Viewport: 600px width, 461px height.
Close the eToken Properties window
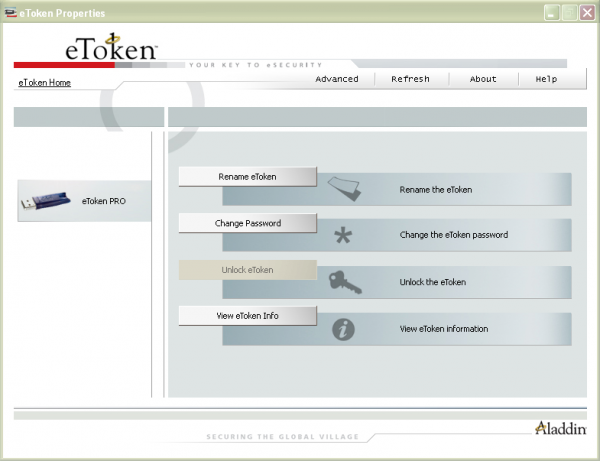pyautogui.click(x=587, y=13)
